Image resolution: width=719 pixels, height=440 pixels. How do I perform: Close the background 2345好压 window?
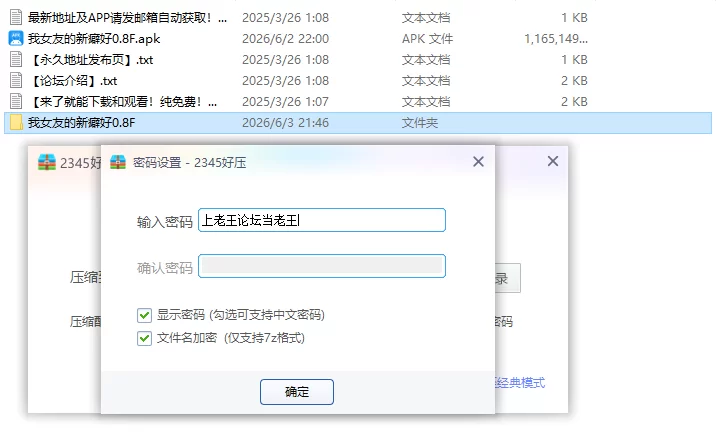coord(553,161)
